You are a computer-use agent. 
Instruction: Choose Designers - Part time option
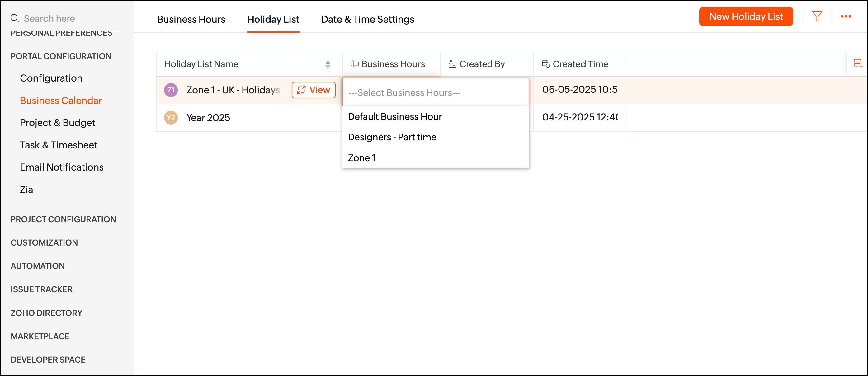436,137
